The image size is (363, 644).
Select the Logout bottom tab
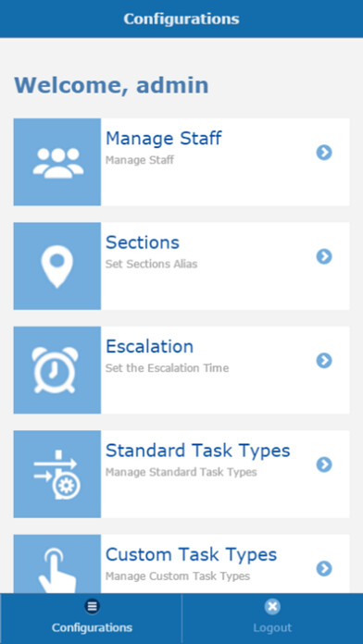click(272, 618)
